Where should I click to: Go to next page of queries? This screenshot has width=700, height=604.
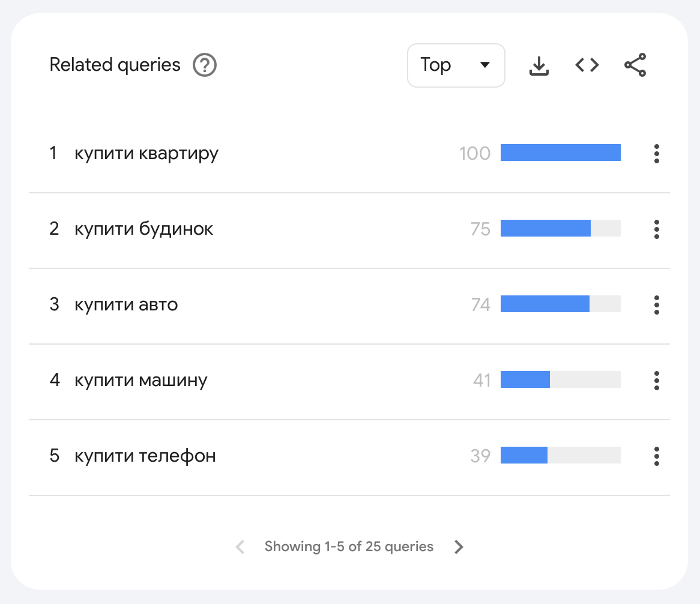click(459, 547)
